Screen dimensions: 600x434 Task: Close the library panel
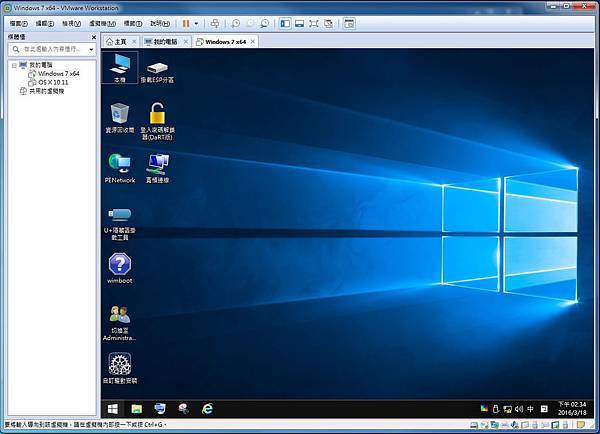click(x=94, y=37)
